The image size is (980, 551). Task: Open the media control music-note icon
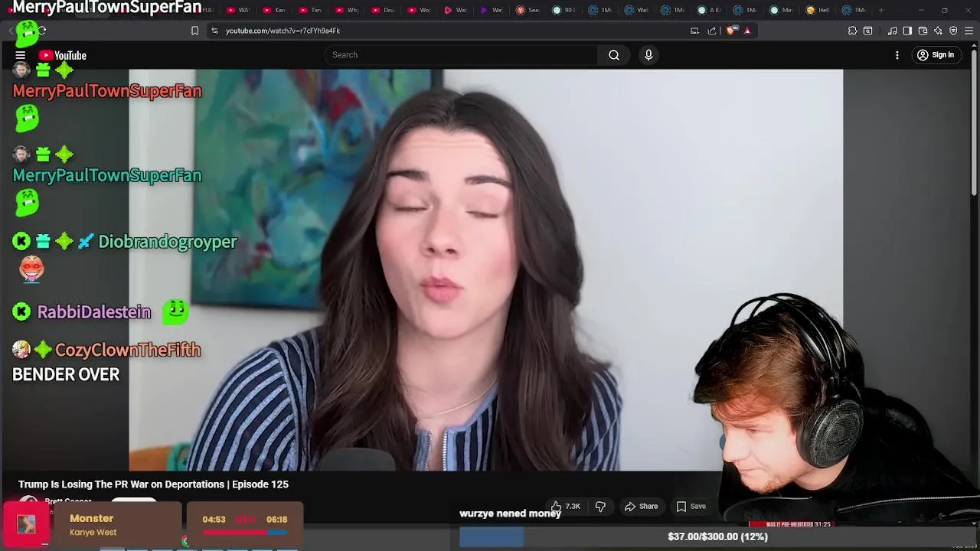point(893,31)
